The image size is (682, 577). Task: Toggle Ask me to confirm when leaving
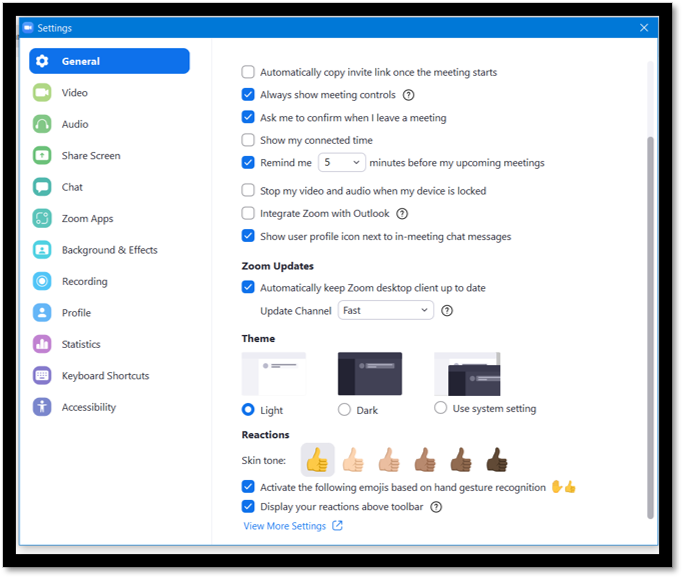[x=248, y=117]
